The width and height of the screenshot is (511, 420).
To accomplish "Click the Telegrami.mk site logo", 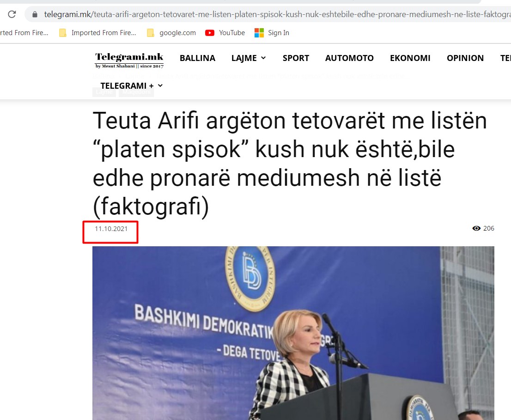I will [129, 60].
